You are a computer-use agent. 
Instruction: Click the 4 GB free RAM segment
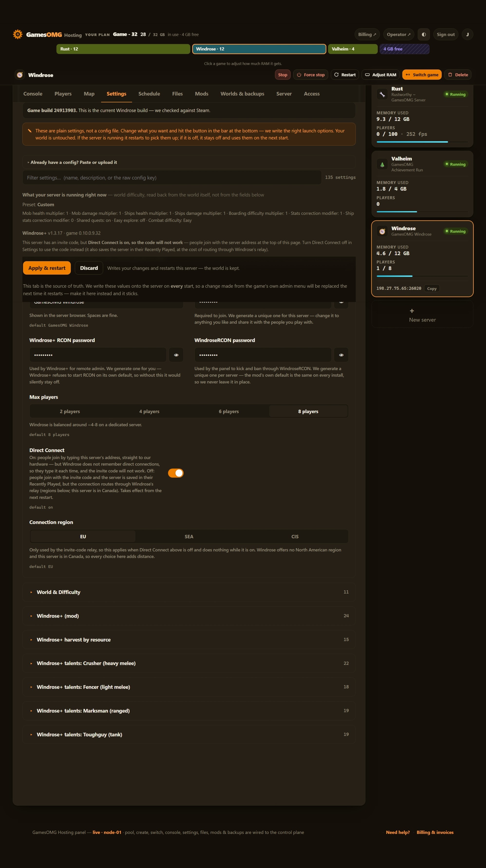pyautogui.click(x=404, y=49)
